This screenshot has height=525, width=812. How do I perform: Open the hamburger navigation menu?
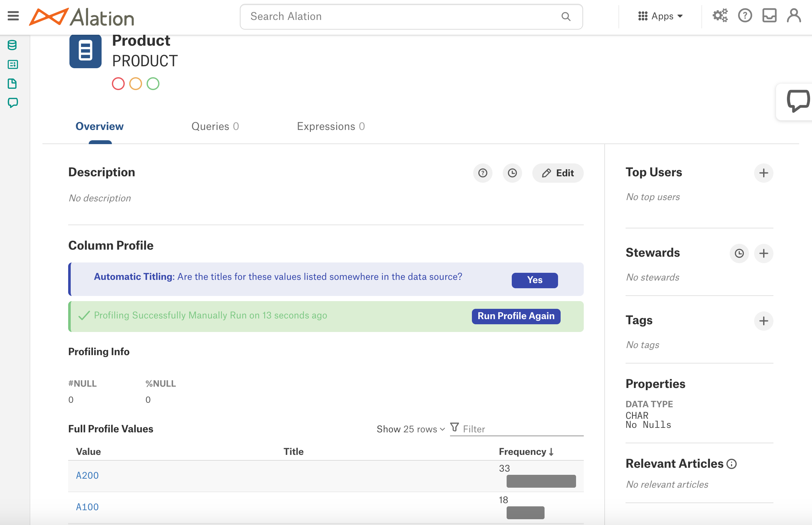13,16
